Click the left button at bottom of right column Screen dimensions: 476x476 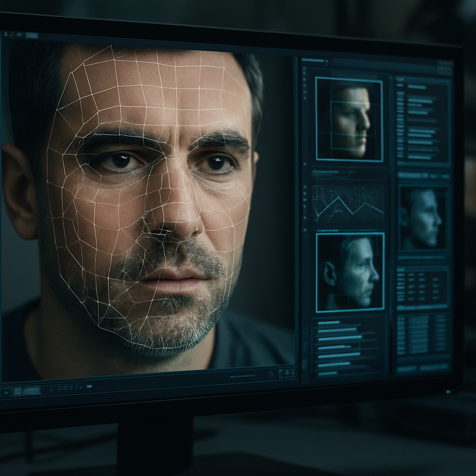(407, 369)
